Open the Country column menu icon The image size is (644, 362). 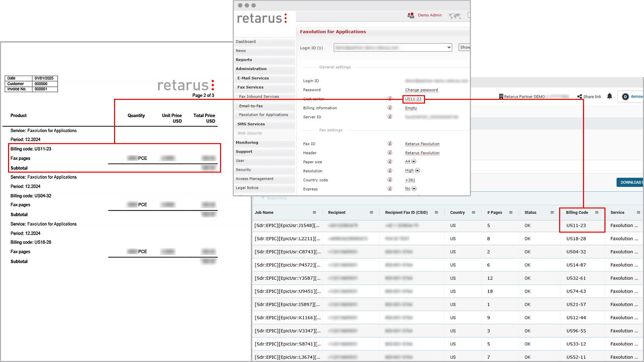pos(474,213)
